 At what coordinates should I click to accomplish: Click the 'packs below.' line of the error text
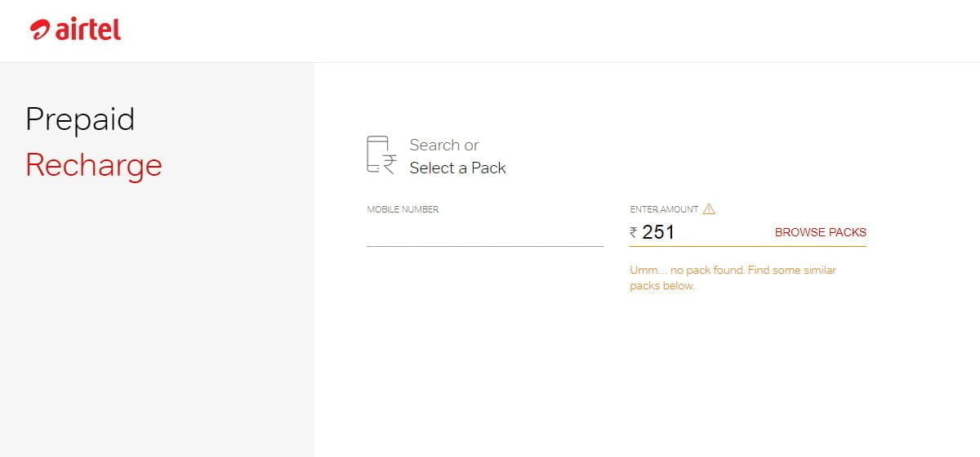(x=662, y=286)
